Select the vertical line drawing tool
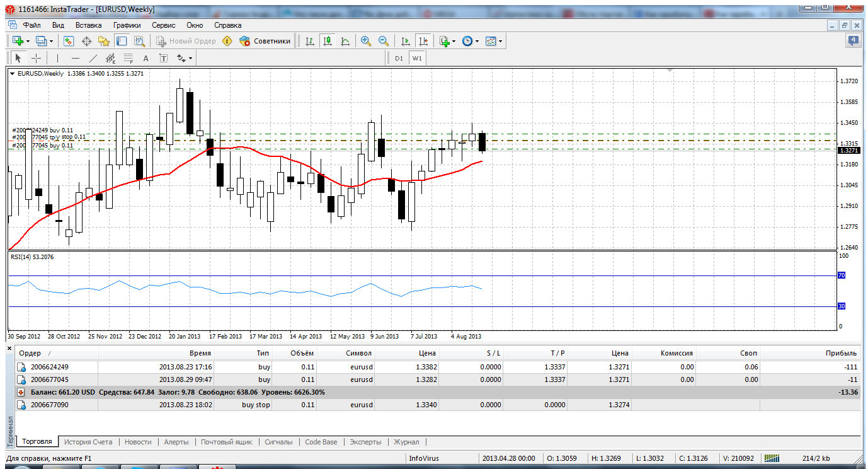The width and height of the screenshot is (868, 469). coord(57,59)
